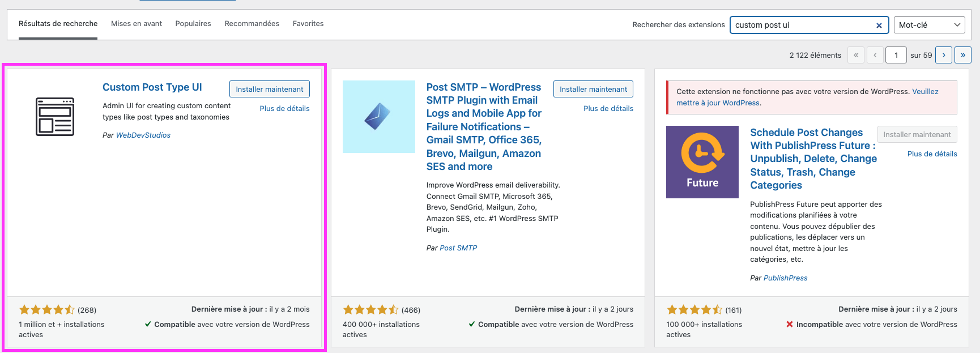Select '100 000+ installations actives' text
980x353 pixels.
click(704, 330)
